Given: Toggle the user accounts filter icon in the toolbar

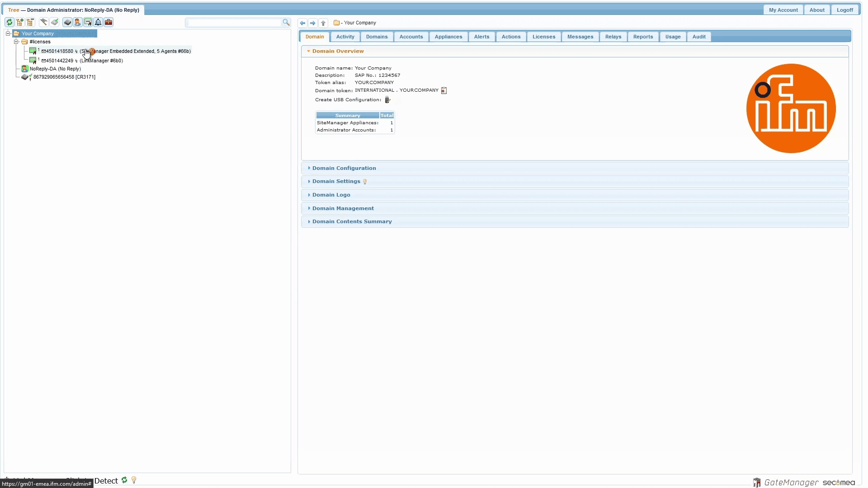Looking at the screenshot, I should [x=78, y=22].
